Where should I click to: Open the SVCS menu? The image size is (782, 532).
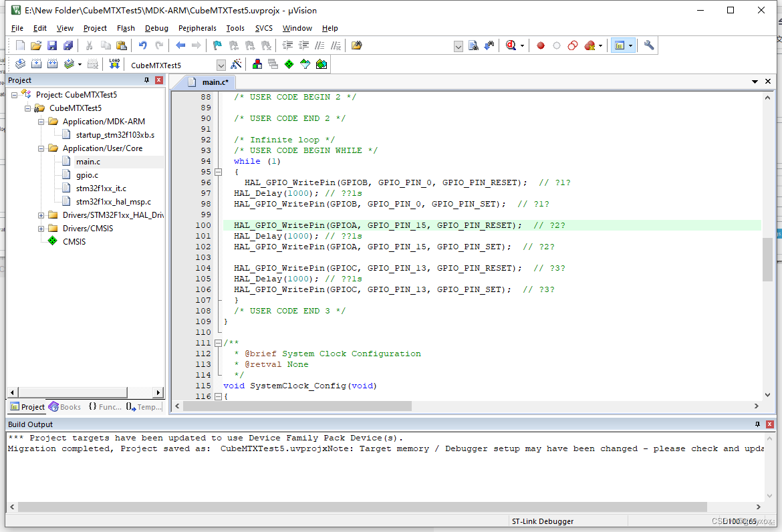(264, 29)
